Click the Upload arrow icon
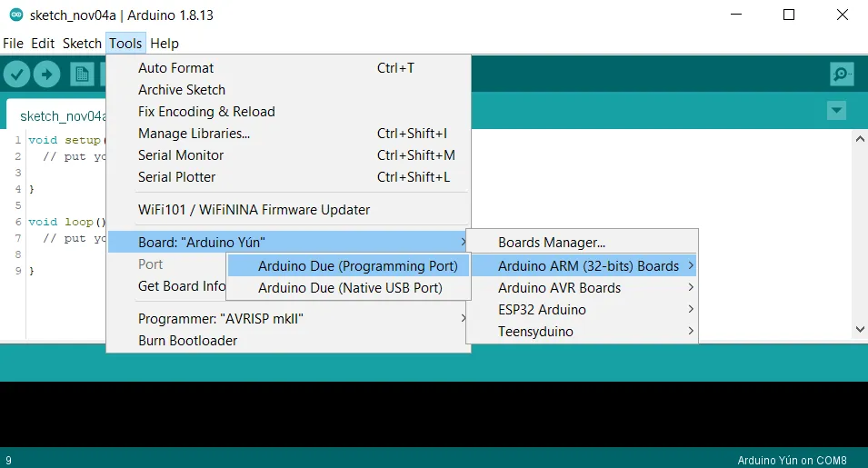 click(46, 75)
